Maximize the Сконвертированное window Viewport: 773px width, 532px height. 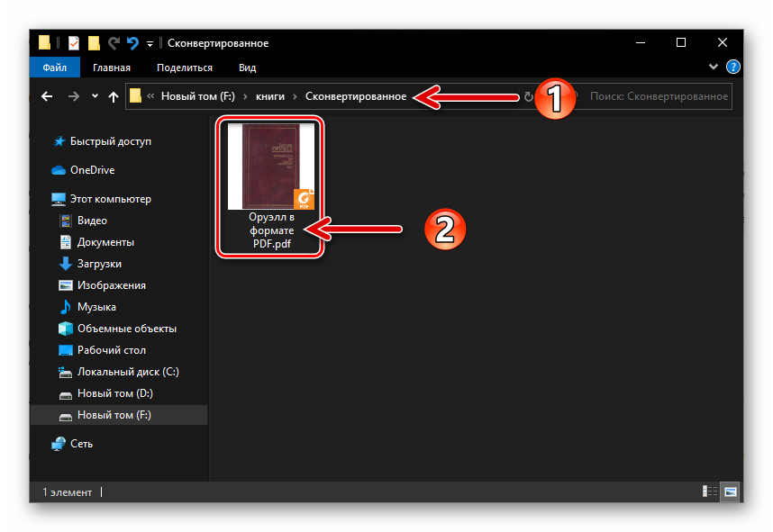(x=681, y=43)
